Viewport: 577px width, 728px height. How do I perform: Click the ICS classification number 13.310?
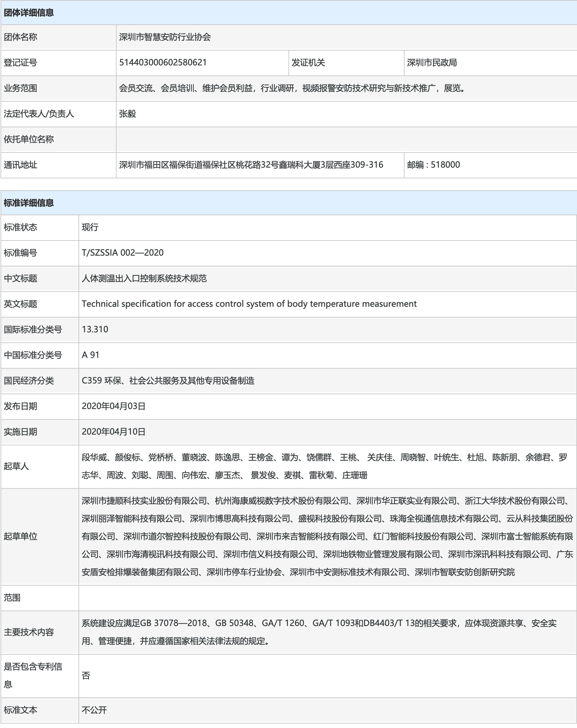click(x=95, y=330)
